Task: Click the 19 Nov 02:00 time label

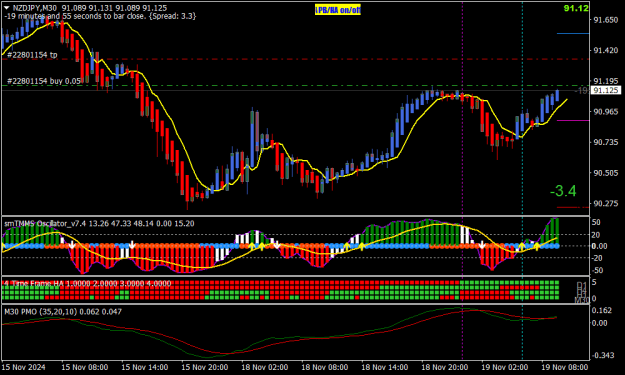Action: tap(505, 367)
